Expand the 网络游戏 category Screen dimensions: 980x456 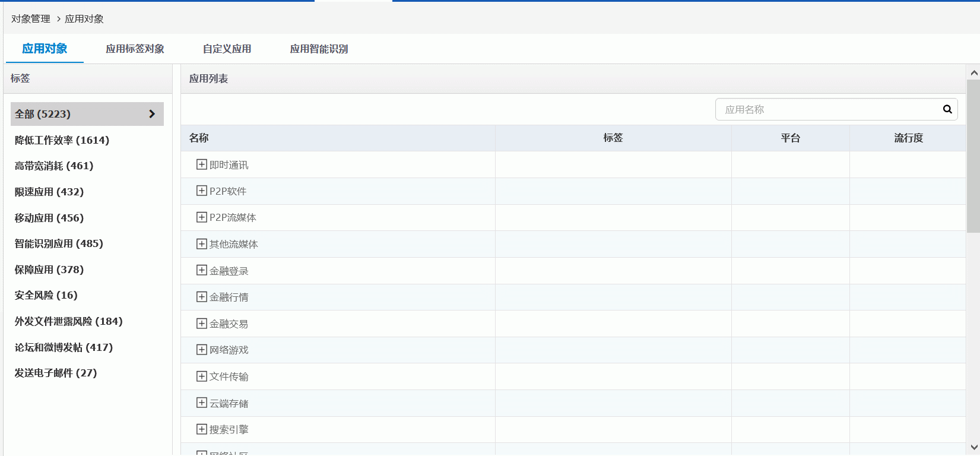202,350
